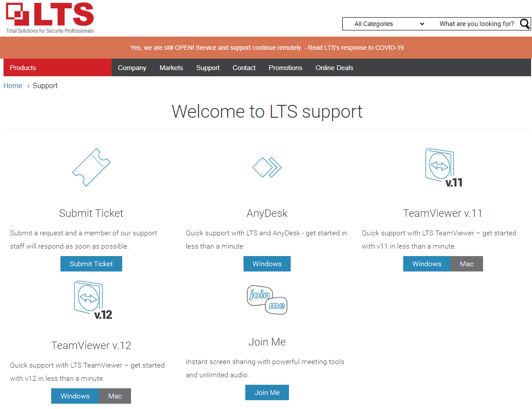Click 'Total Solutions for Security Professionals' tagline

click(x=50, y=31)
